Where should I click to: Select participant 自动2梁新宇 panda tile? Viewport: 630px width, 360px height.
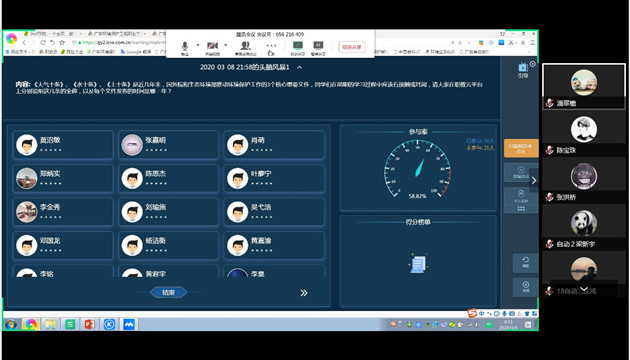(584, 227)
